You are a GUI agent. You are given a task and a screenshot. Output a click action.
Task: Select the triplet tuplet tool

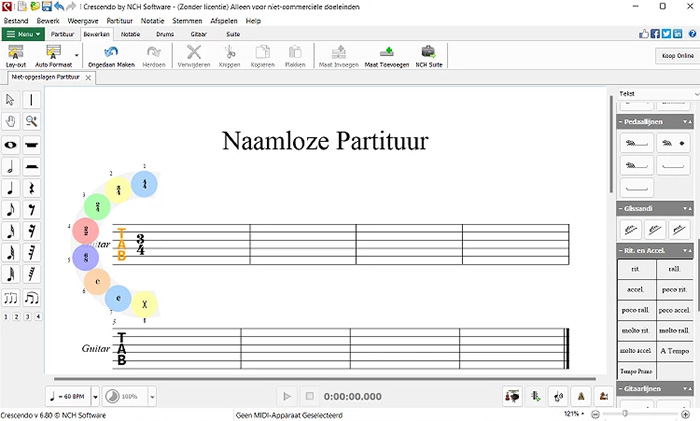click(10, 298)
